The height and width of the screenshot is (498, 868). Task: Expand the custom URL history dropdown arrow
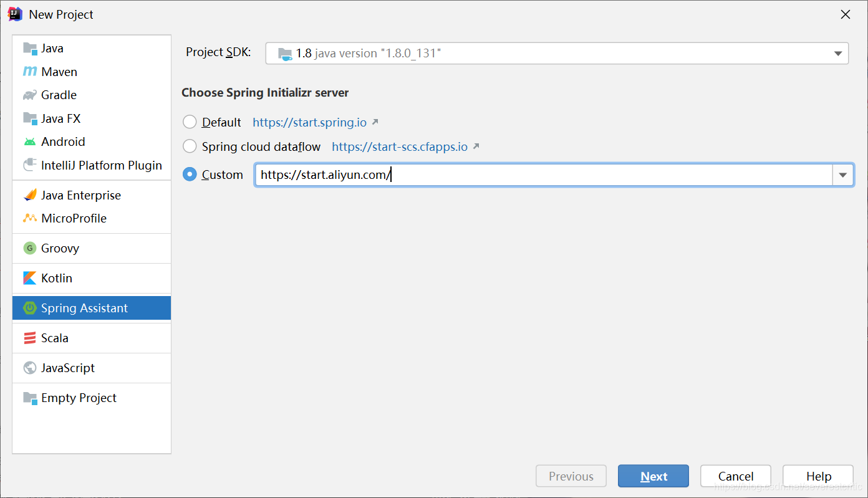tap(843, 175)
